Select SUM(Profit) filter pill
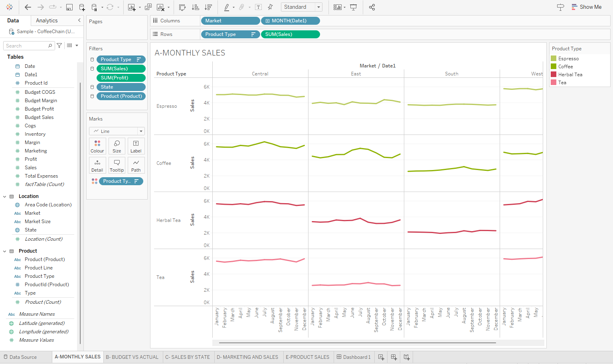Viewport: 613px width, 364px height. point(121,78)
